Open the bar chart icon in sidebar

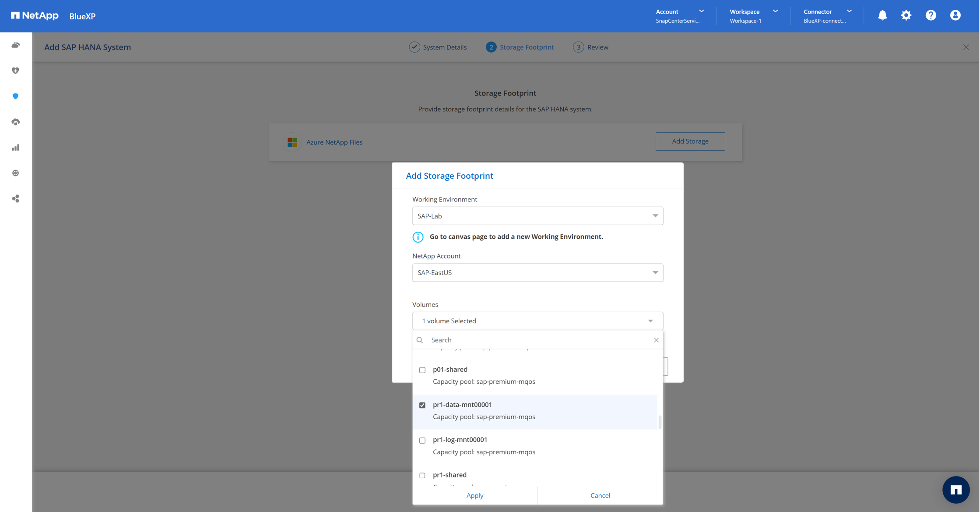pyautogui.click(x=16, y=148)
